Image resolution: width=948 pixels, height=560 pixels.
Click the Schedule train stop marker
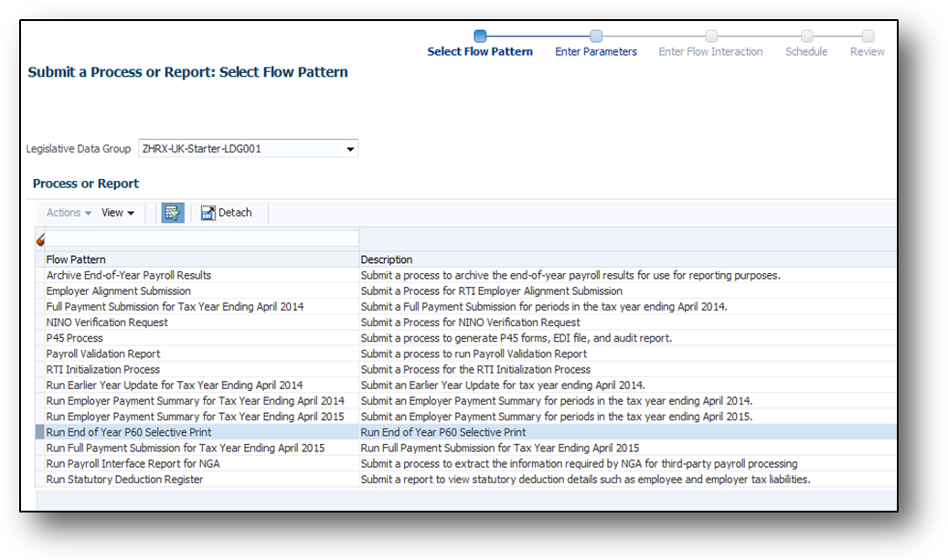pos(807,37)
